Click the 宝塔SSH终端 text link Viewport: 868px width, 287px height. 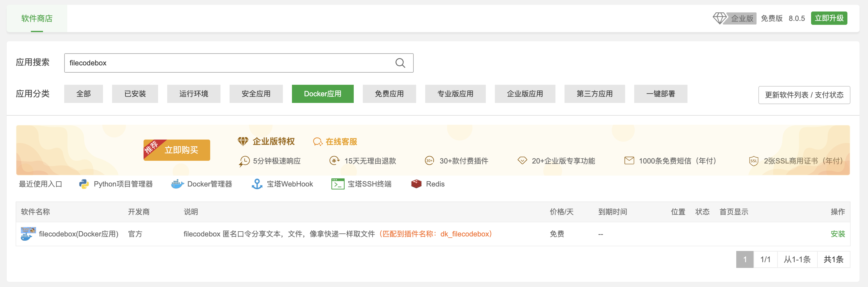[369, 184]
